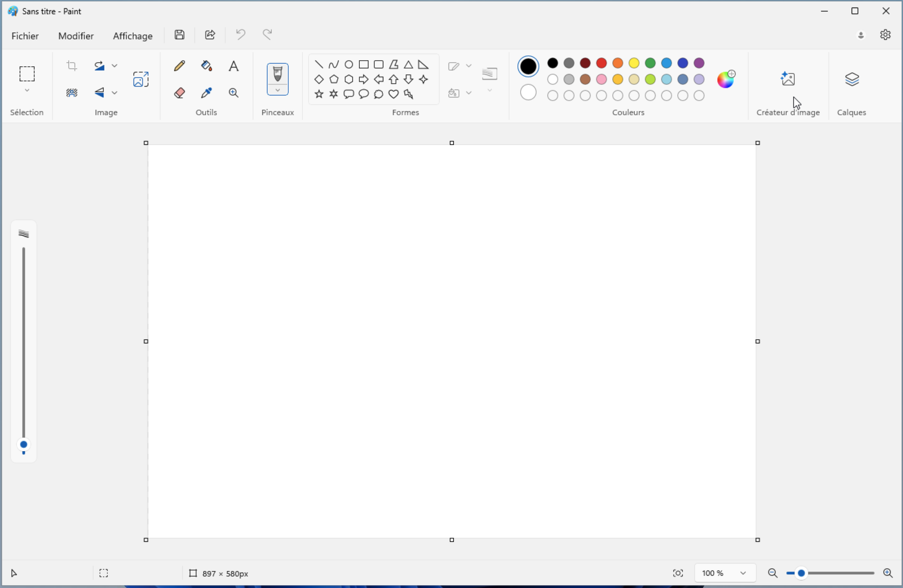
Task: Expand the Rotate dropdown arrow
Action: click(x=114, y=66)
